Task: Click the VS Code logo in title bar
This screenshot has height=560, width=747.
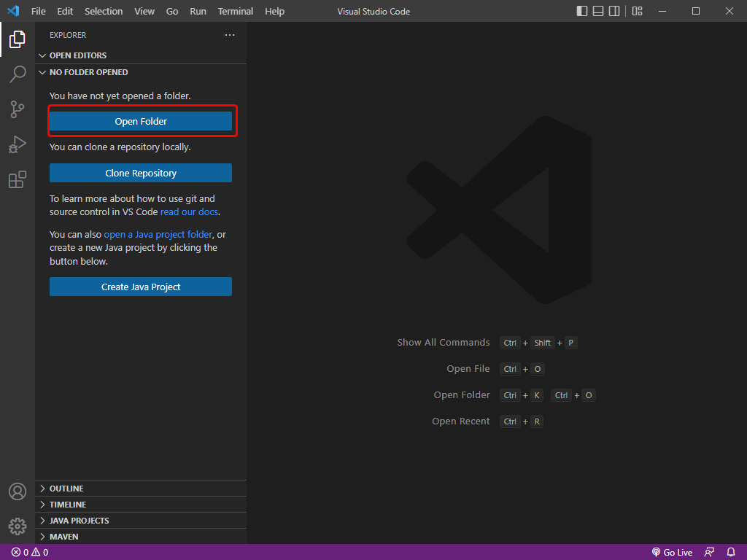Action: (x=13, y=11)
